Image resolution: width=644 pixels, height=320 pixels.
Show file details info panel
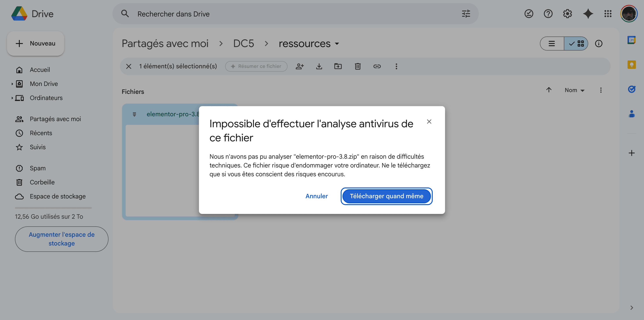click(x=599, y=44)
